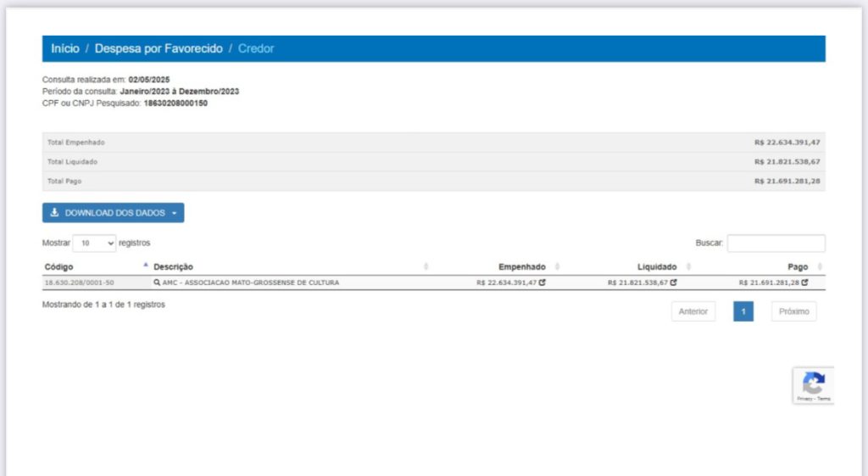
Task: Focus the Buscar search field
Action: pyautogui.click(x=776, y=244)
